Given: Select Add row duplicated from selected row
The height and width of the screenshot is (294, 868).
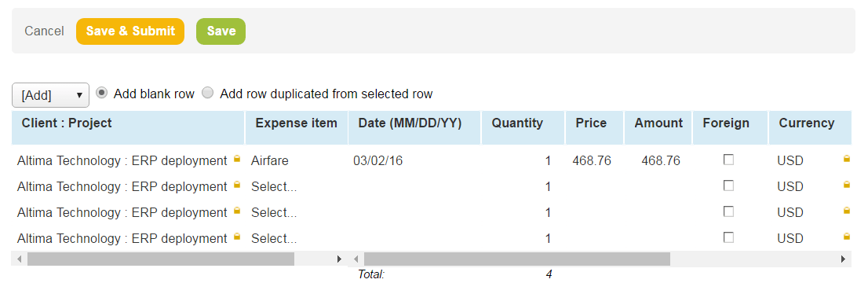Looking at the screenshot, I should coord(208,94).
